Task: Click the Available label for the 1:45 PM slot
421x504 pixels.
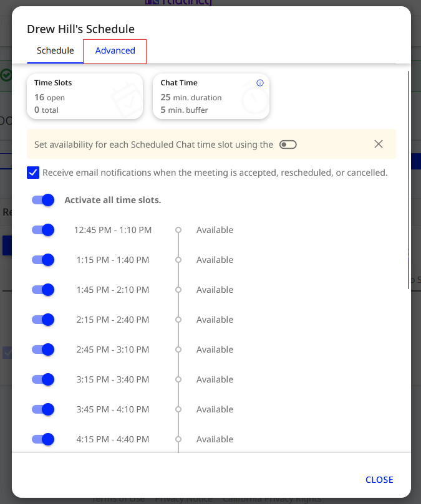Action: click(215, 290)
